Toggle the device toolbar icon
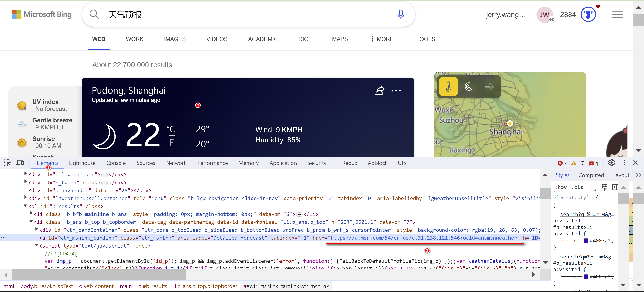This screenshot has width=644, height=292. [20, 163]
